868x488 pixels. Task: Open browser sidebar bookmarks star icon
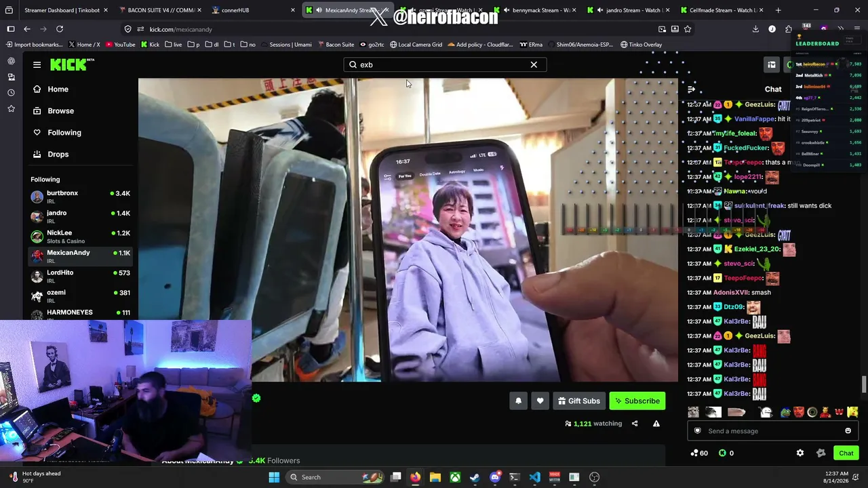click(x=11, y=108)
